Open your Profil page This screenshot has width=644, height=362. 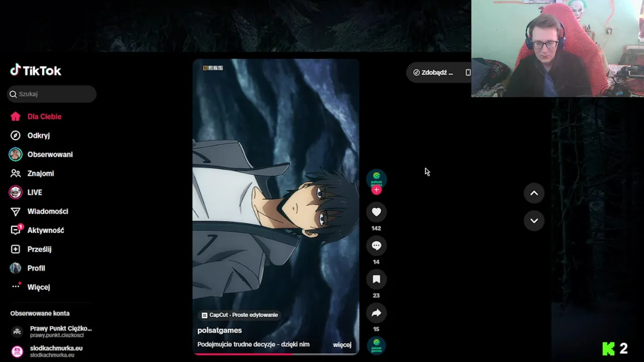[x=36, y=268]
